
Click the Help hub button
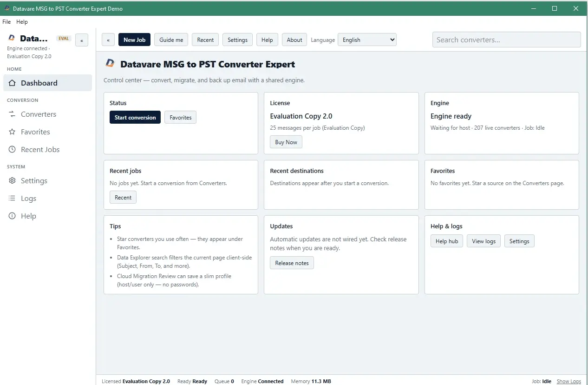[447, 241]
